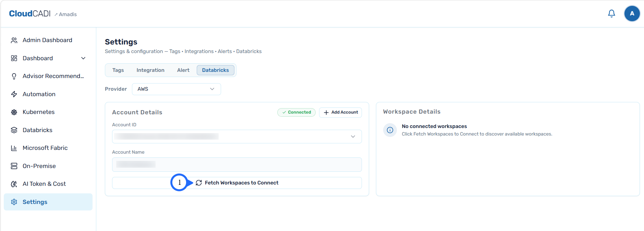Go to Automation in sidebar
Viewport: 644px width, 231px height.
click(48, 94)
